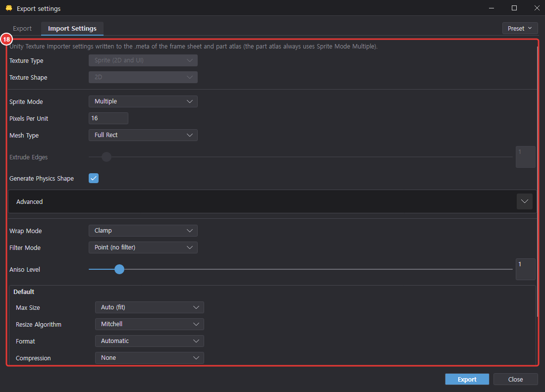
Task: Open the Sprite Mode dropdown
Action: (143, 101)
